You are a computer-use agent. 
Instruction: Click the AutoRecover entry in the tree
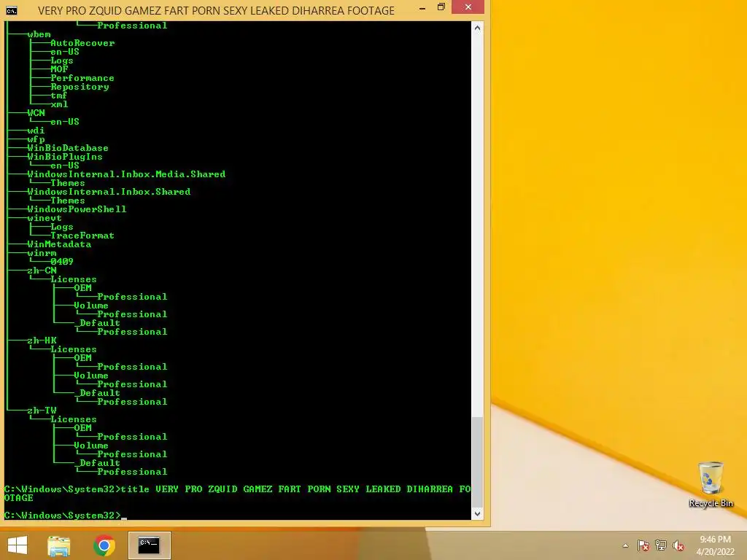82,43
